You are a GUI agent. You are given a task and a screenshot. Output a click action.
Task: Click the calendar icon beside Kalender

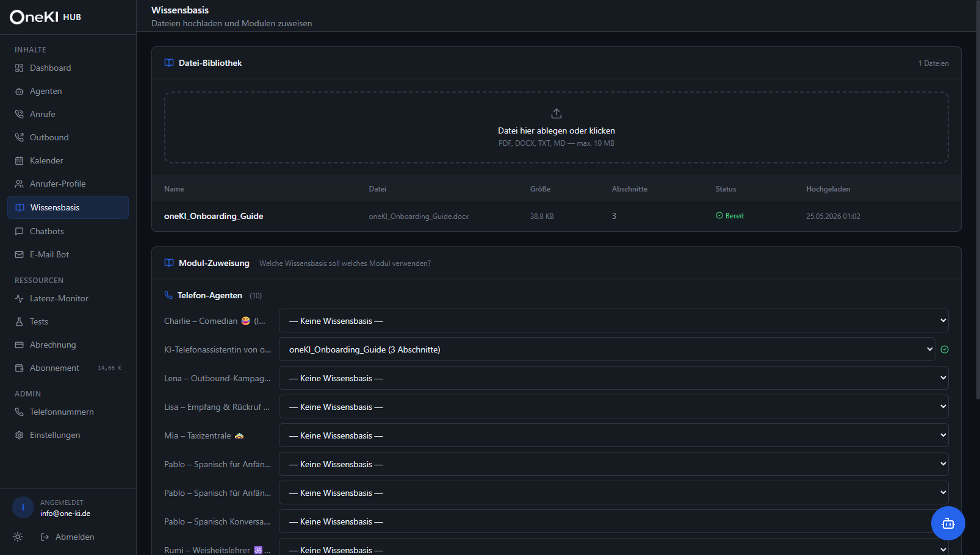coord(19,161)
